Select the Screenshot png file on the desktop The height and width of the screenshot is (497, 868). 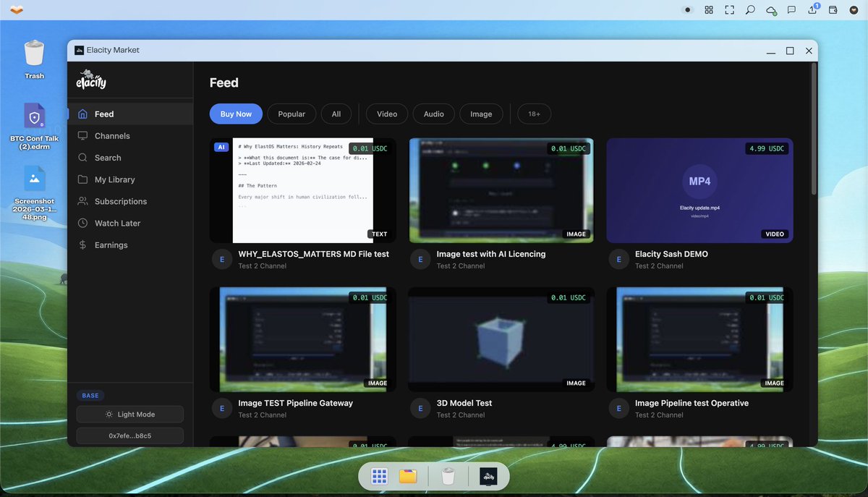tap(34, 193)
